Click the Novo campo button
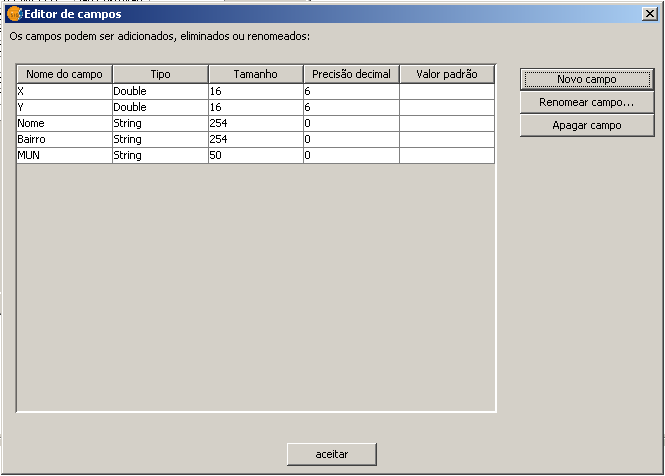Viewport: 665px width, 476px height. pos(586,79)
